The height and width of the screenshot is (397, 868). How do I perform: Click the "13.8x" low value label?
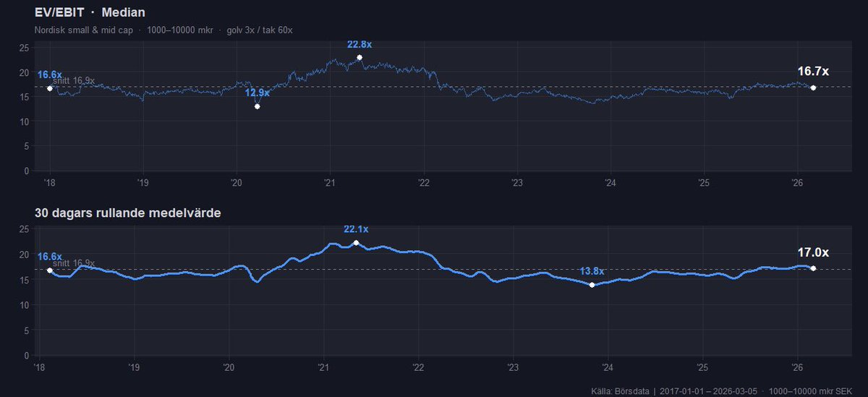(592, 271)
